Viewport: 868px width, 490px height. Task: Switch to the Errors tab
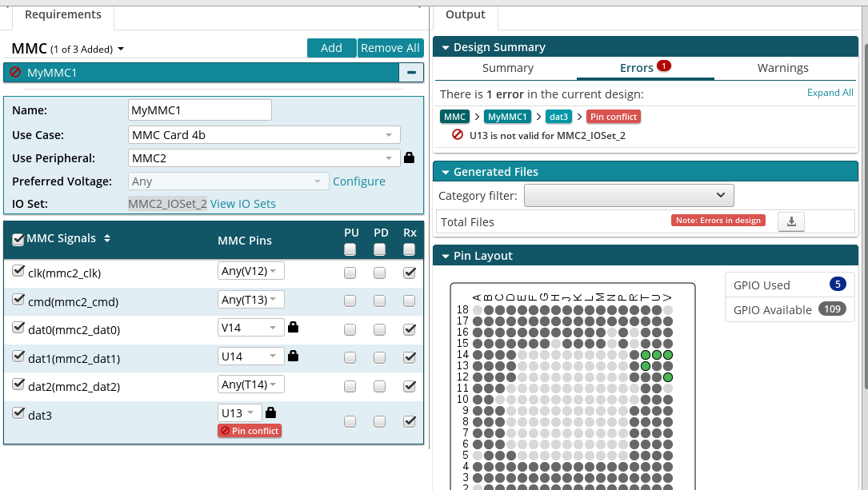(645, 68)
